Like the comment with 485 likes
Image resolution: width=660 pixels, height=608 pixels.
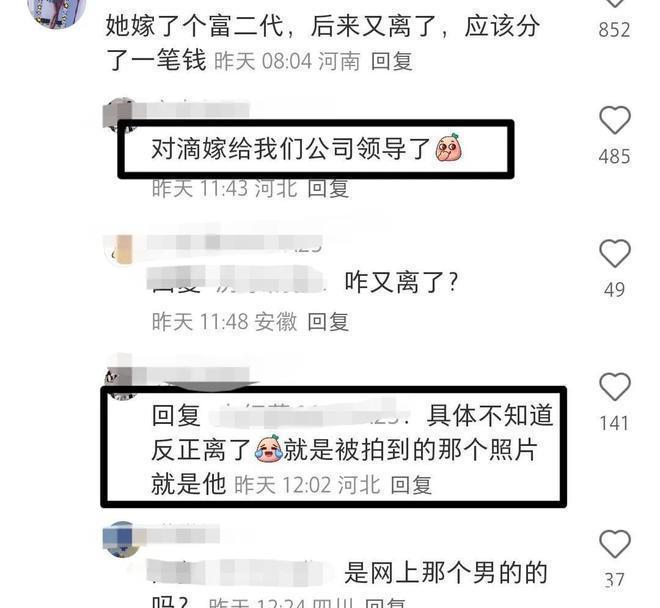pos(615,120)
